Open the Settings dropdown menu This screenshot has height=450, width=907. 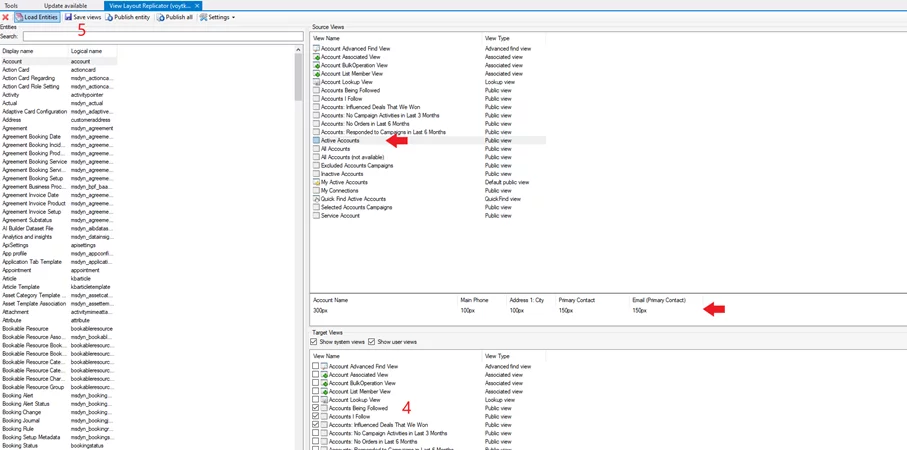(x=217, y=17)
